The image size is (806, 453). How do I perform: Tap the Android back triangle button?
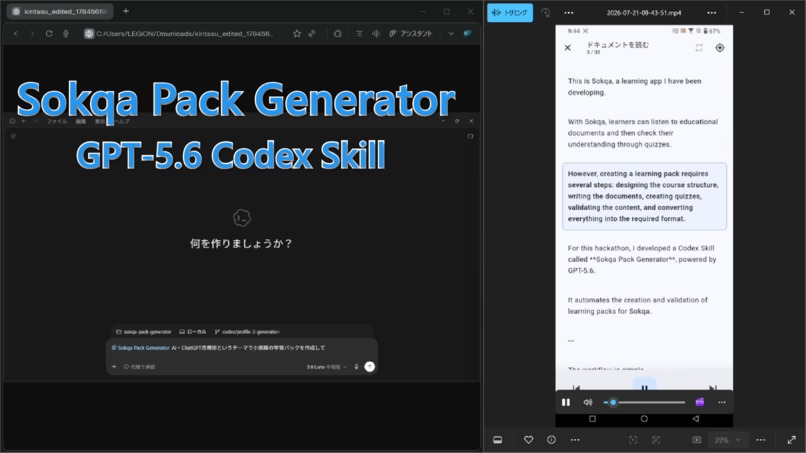[x=695, y=419]
